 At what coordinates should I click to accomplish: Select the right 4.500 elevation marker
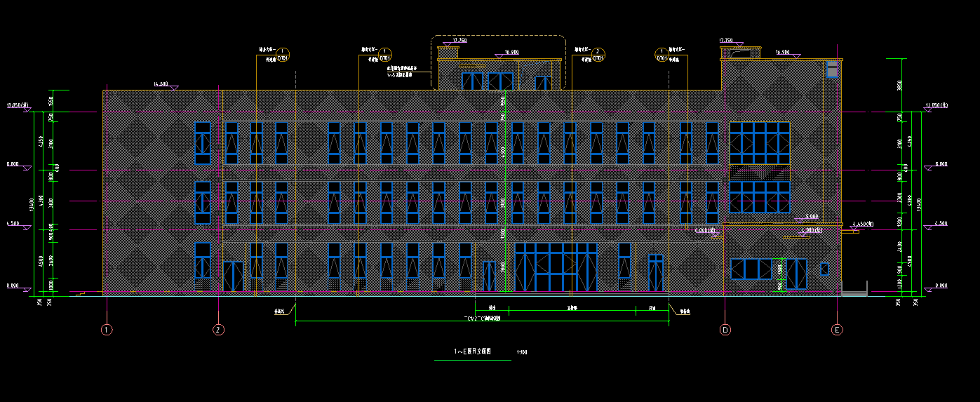(930, 226)
